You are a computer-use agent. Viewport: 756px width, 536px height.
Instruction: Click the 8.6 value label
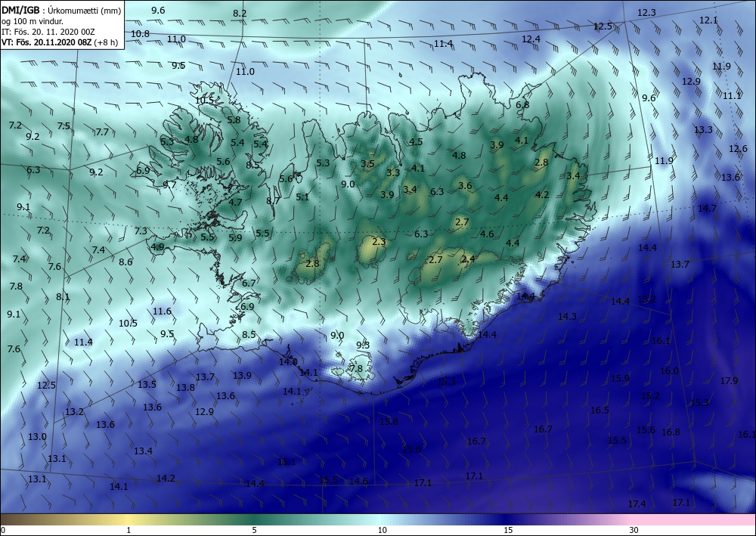(x=125, y=262)
